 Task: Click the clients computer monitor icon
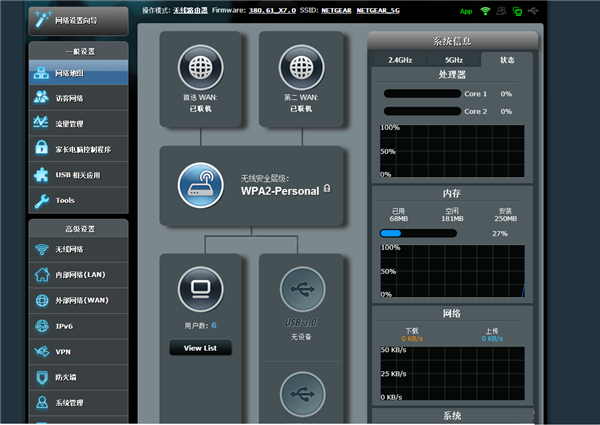click(200, 290)
